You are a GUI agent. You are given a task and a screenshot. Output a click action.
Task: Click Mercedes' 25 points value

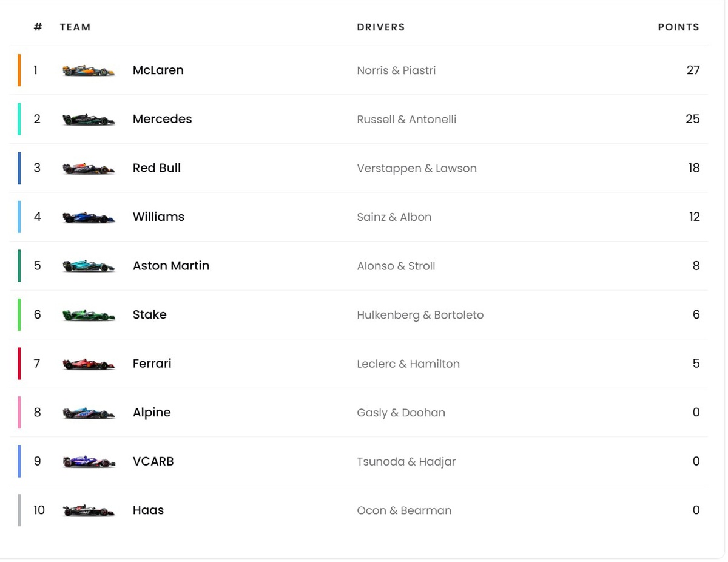point(693,119)
